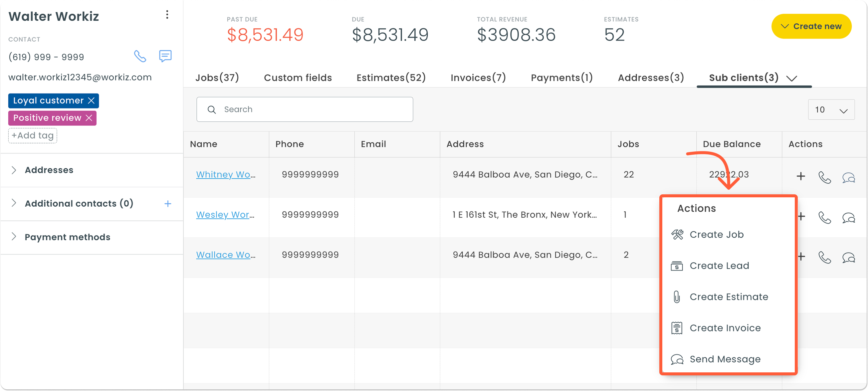
Task: Open the Payments(1) tab
Action: click(562, 78)
